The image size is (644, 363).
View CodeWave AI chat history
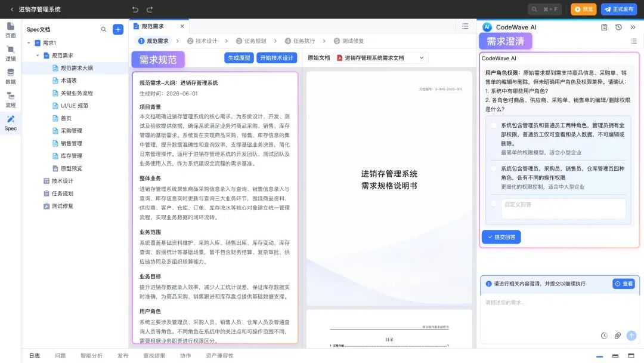(x=618, y=27)
